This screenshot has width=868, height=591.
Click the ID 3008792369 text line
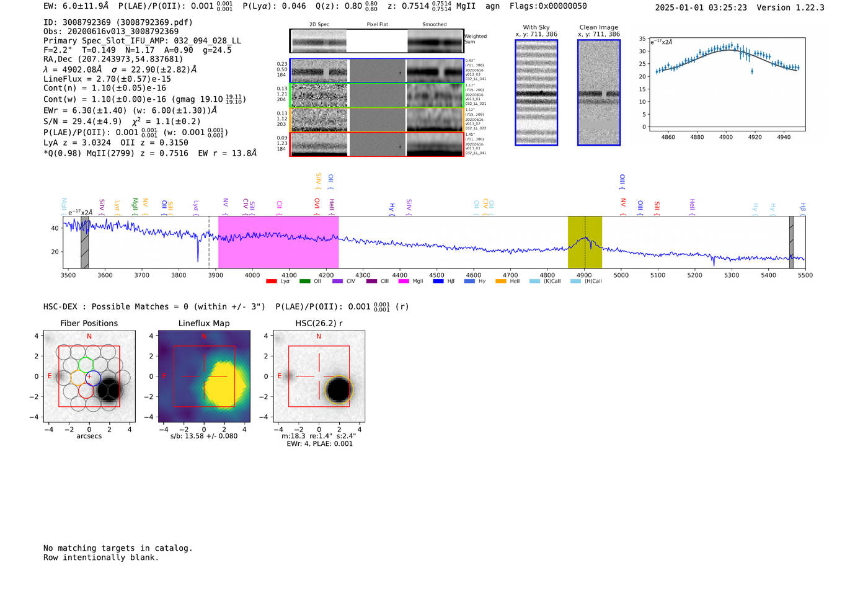coord(118,22)
